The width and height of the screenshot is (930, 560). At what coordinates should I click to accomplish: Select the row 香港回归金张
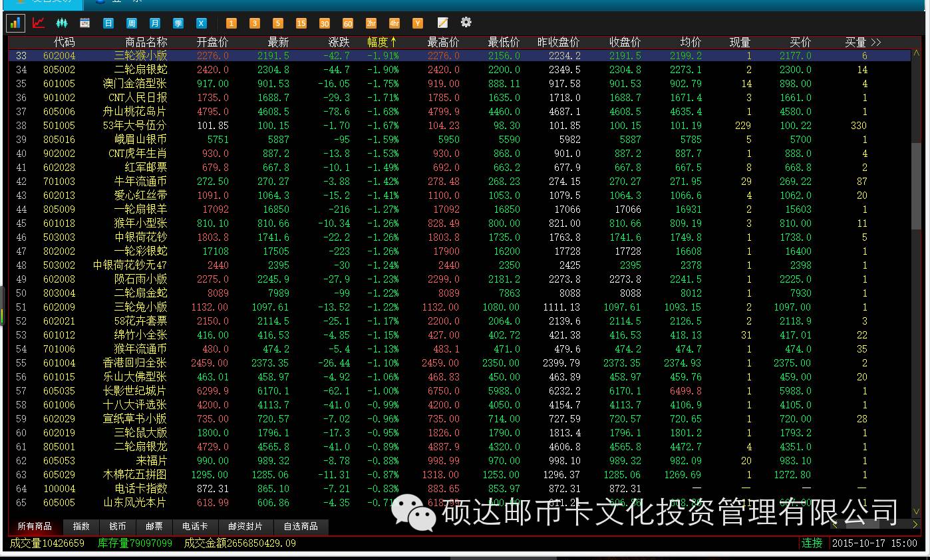point(459,363)
